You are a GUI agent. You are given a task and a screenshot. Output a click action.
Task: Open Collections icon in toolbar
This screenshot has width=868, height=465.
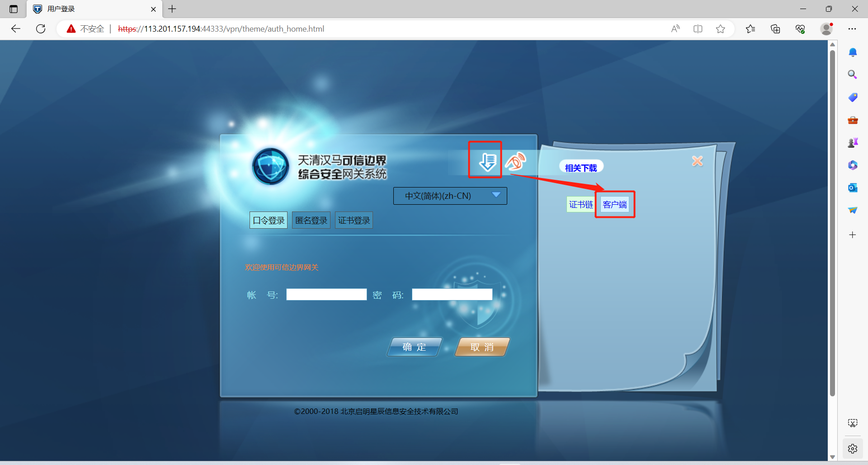pos(775,29)
